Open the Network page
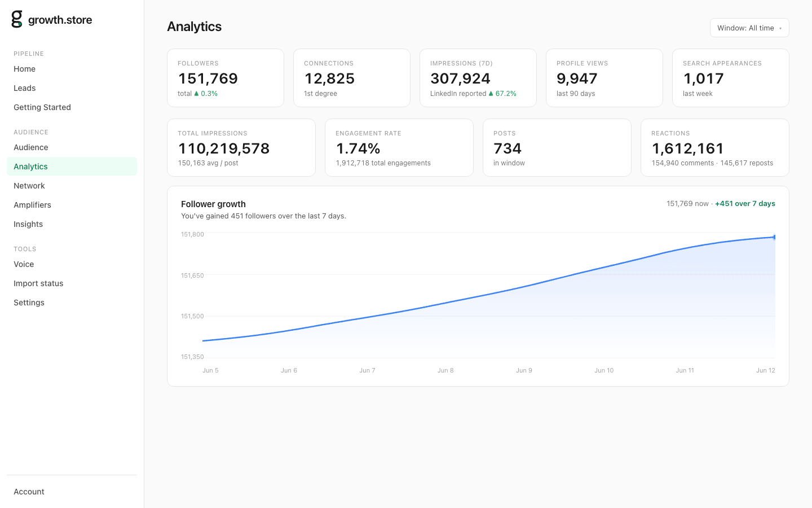This screenshot has width=812, height=508. pos(72,186)
